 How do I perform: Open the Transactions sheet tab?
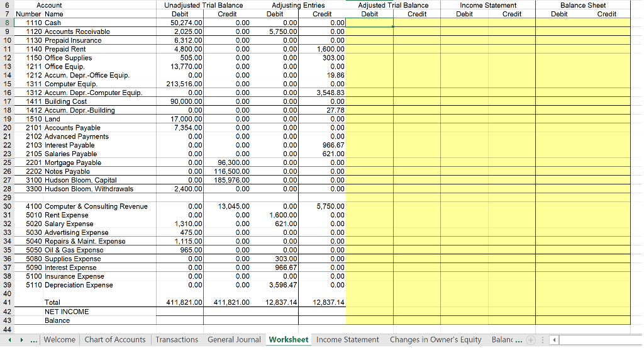point(177,340)
